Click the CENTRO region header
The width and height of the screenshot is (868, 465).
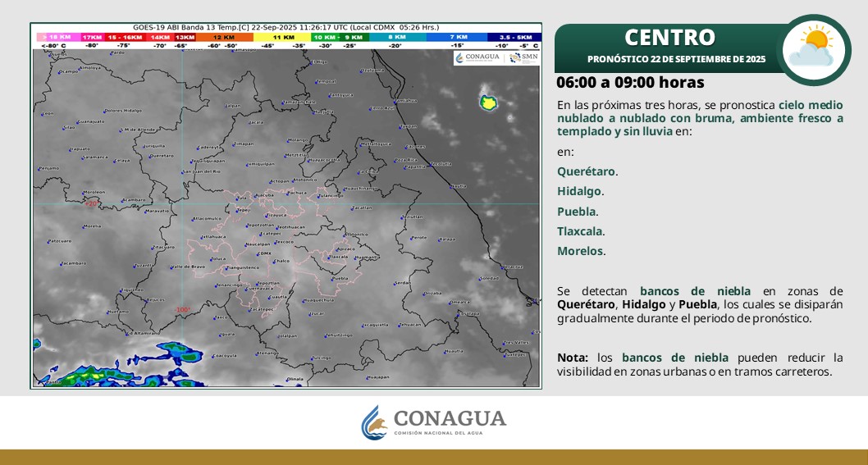click(669, 37)
